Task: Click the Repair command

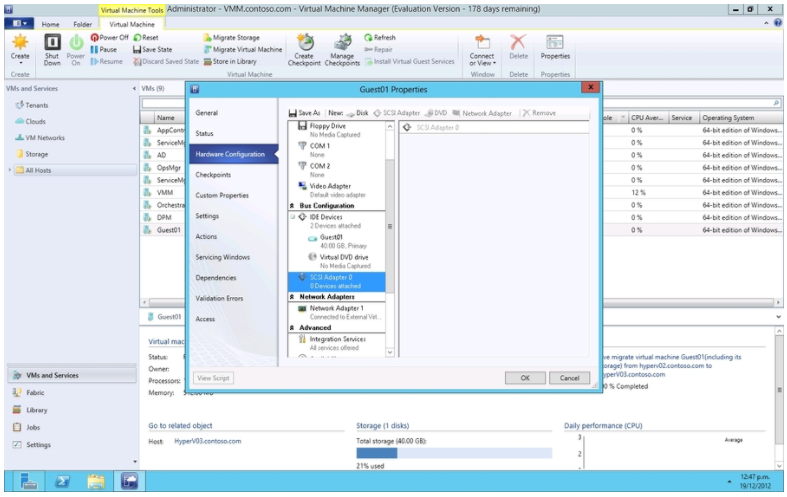Action: 378,50
